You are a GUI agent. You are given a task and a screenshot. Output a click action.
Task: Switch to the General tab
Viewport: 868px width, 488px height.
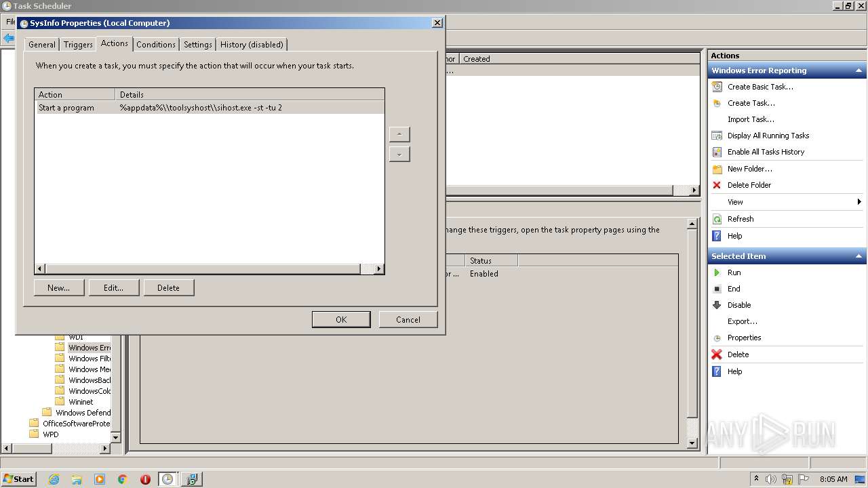[42, 45]
